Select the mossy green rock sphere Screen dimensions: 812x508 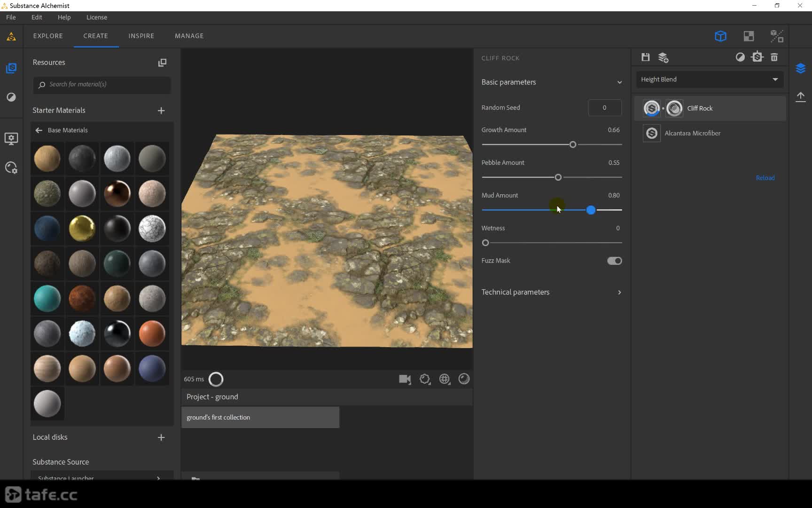pyautogui.click(x=47, y=193)
